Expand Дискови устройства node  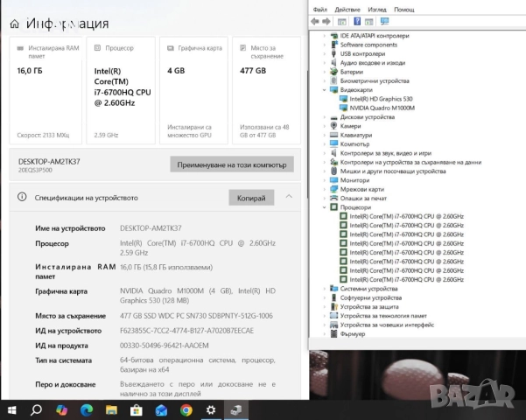tap(324, 117)
